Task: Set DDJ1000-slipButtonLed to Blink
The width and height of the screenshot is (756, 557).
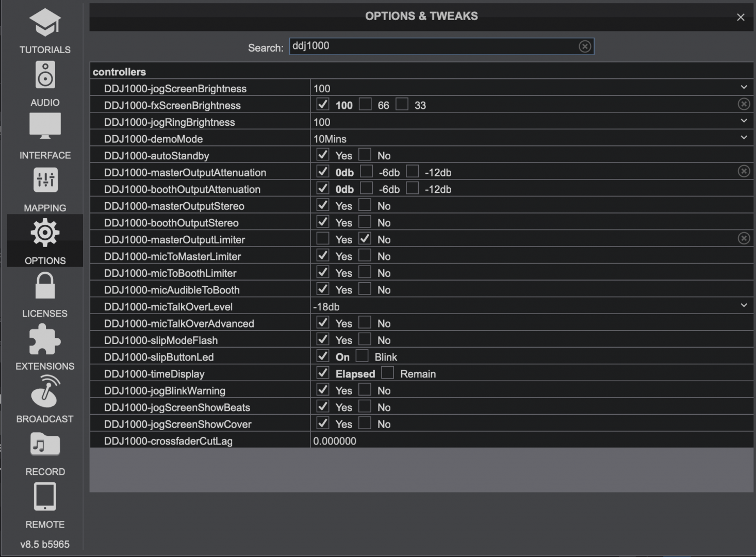Action: [362, 356]
